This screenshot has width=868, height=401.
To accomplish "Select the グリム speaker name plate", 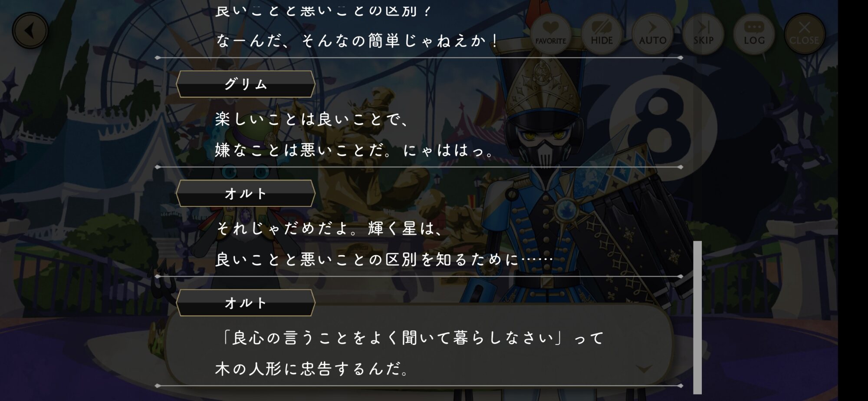I will [x=246, y=84].
